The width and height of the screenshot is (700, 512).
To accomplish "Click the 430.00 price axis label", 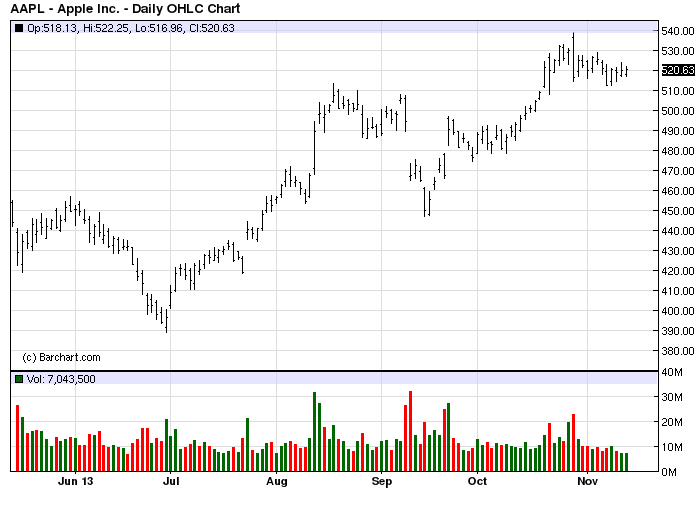I will (x=678, y=251).
